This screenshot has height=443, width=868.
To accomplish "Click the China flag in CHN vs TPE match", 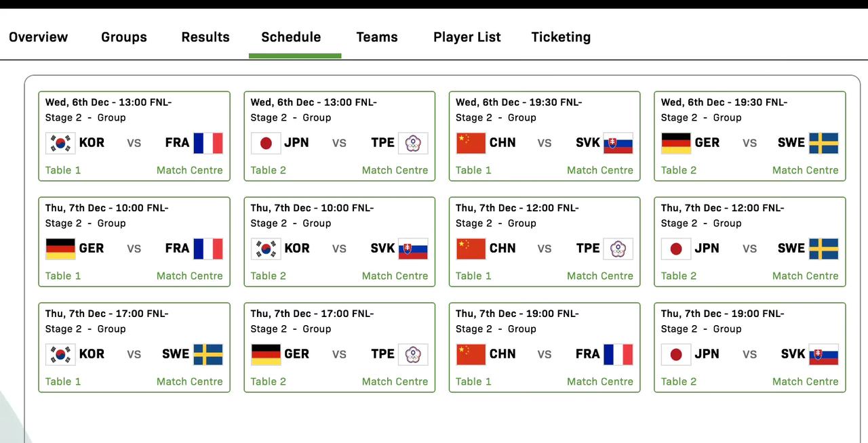I will 471,249.
